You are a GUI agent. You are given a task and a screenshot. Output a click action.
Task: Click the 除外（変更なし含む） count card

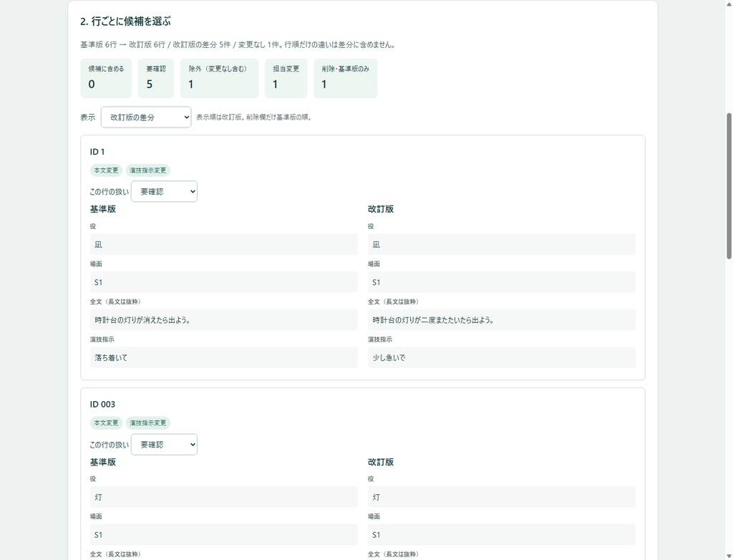(219, 78)
